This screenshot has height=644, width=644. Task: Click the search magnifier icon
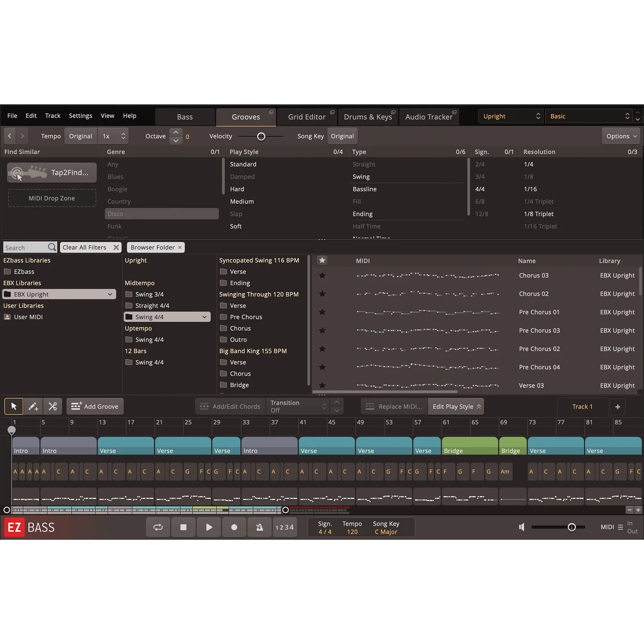click(52, 247)
